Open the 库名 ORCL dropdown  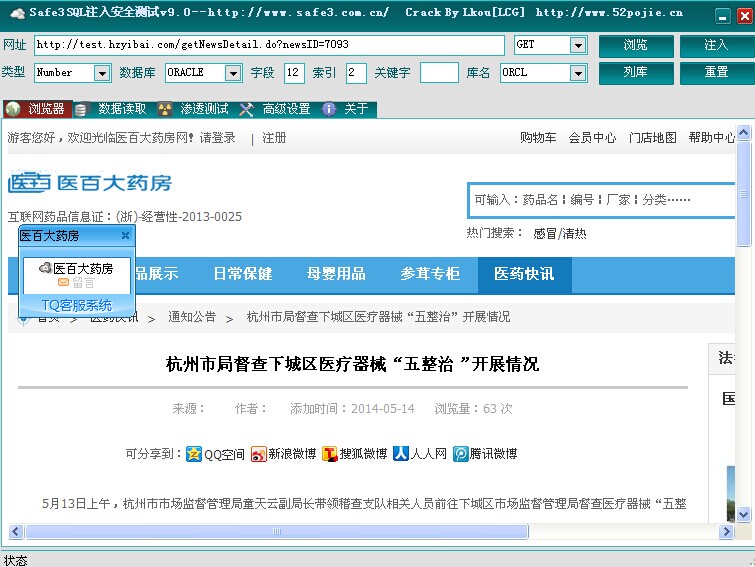578,73
